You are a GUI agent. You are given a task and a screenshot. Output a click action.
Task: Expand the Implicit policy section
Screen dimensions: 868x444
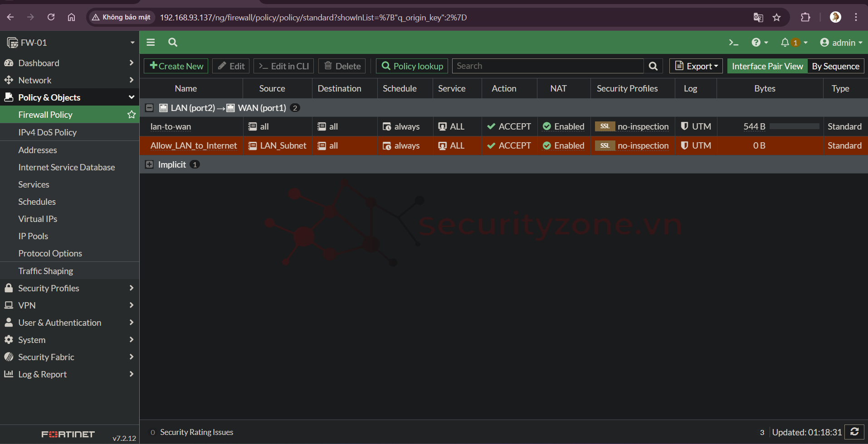(x=149, y=164)
